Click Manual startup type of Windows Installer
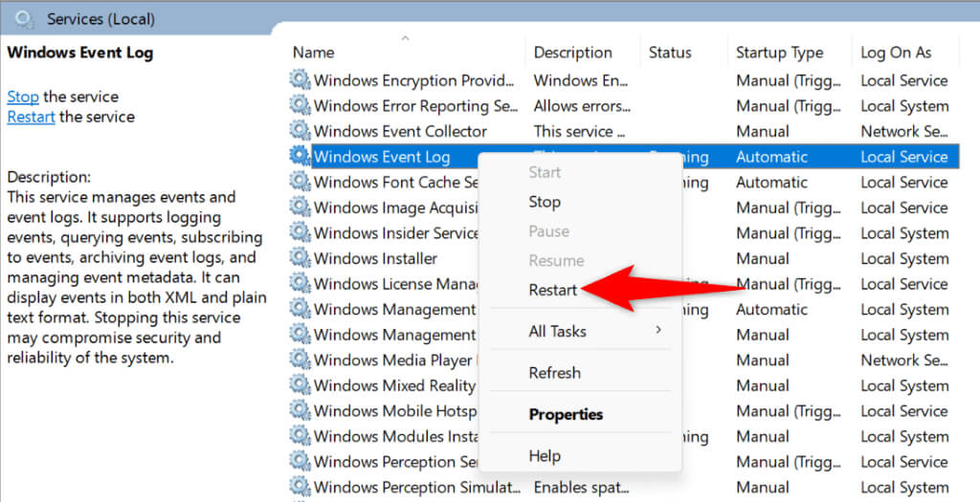 (x=762, y=258)
